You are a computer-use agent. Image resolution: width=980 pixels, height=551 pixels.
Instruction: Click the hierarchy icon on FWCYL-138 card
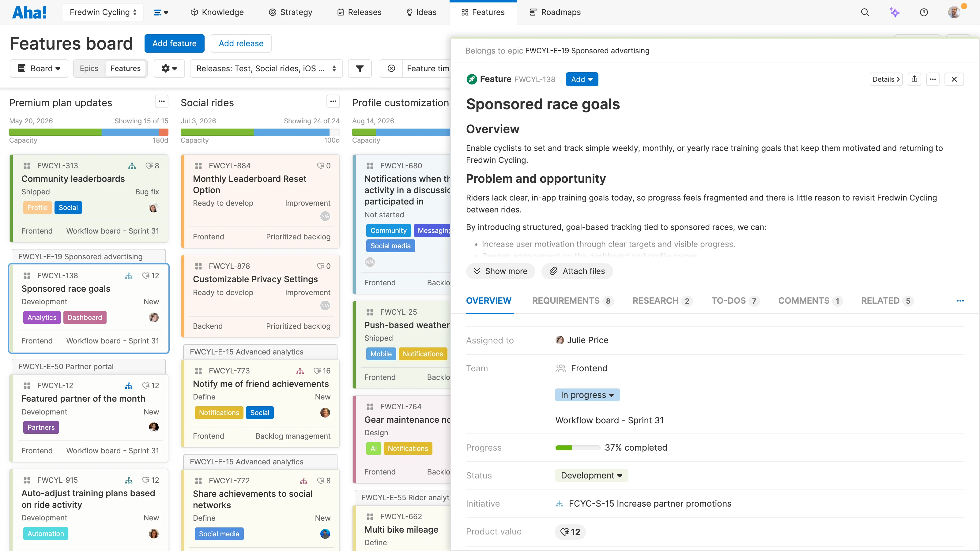[129, 276]
